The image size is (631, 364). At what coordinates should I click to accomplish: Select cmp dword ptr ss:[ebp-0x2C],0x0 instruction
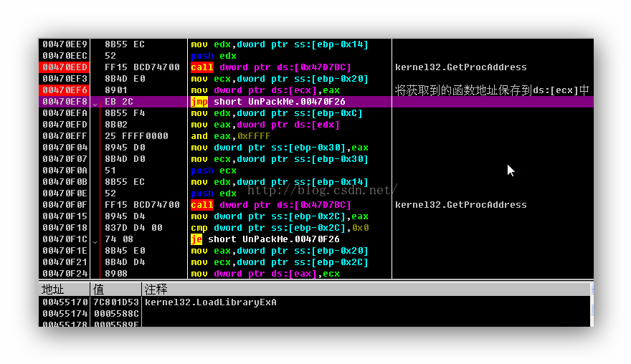click(279, 228)
